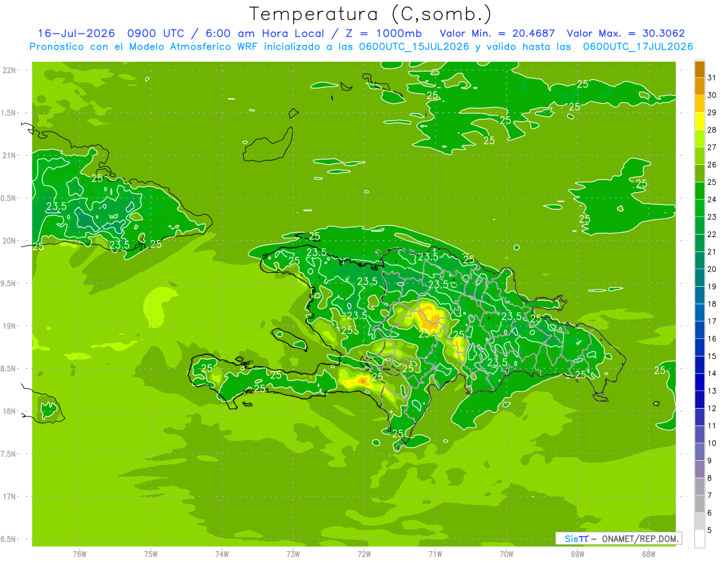Pick the blue legend swatch between 15 and 16
728x562 pixels.
pyautogui.click(x=699, y=348)
